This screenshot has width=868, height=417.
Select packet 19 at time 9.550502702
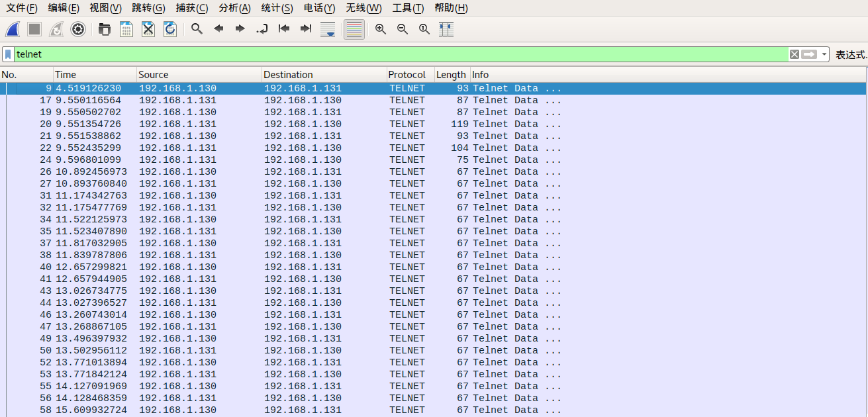[434, 112]
